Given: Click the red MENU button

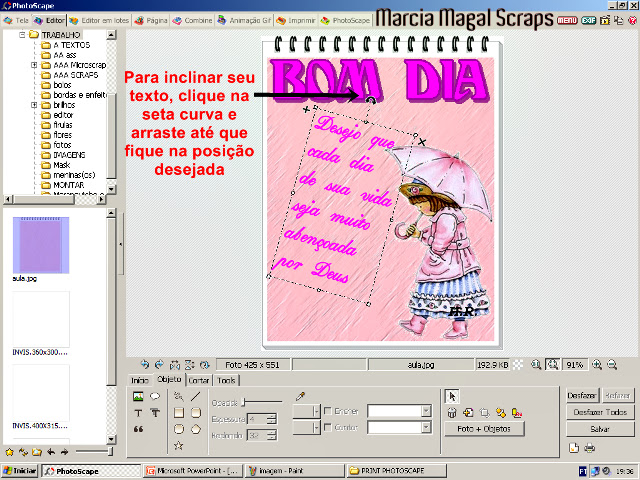Looking at the screenshot, I should [x=567, y=20].
